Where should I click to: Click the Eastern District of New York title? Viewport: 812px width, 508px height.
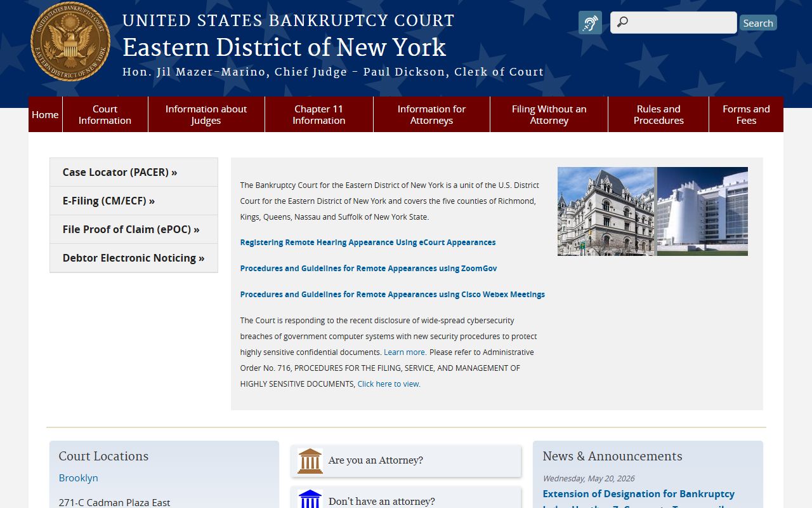pos(284,48)
